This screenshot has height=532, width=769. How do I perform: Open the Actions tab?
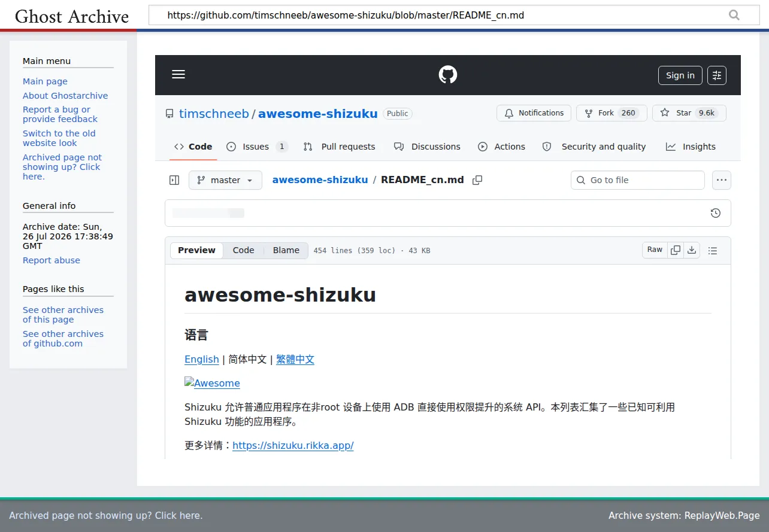click(x=501, y=147)
